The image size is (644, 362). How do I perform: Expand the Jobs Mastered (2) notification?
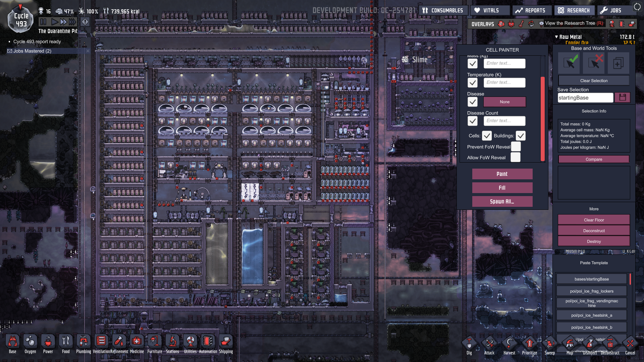32,51
